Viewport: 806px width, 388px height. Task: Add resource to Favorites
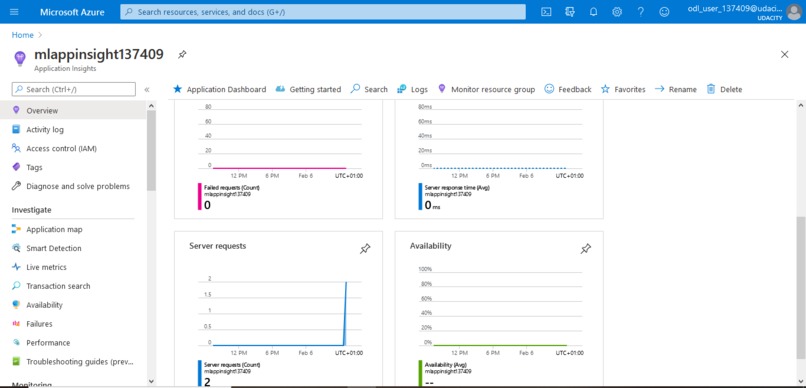[x=623, y=89]
